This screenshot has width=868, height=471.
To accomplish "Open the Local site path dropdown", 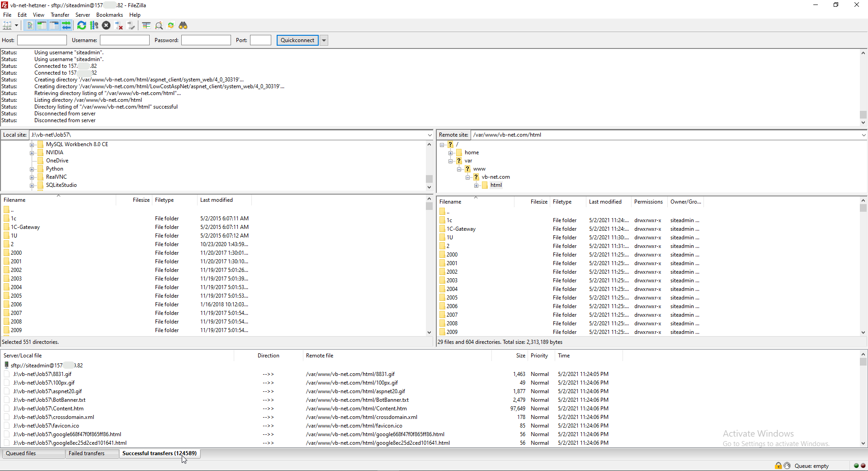I will pyautogui.click(x=429, y=135).
